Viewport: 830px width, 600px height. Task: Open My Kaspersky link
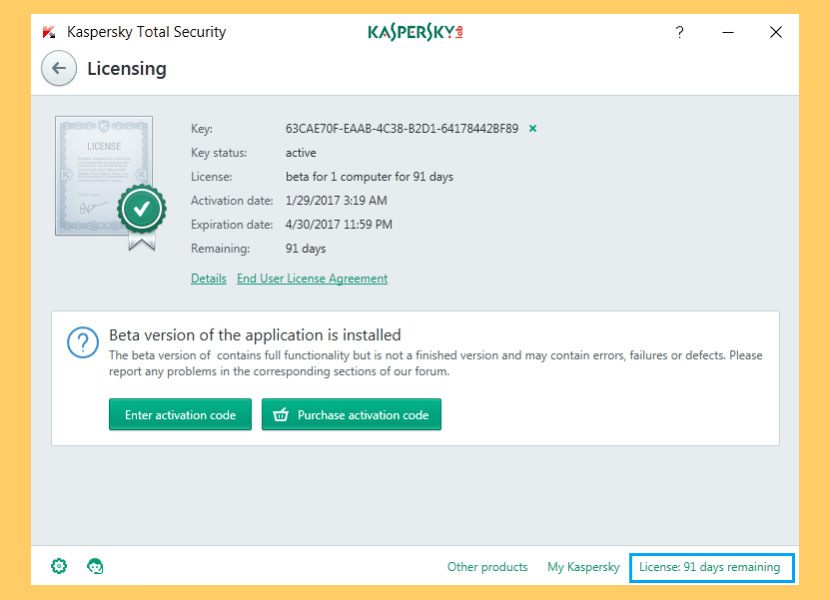tap(583, 567)
